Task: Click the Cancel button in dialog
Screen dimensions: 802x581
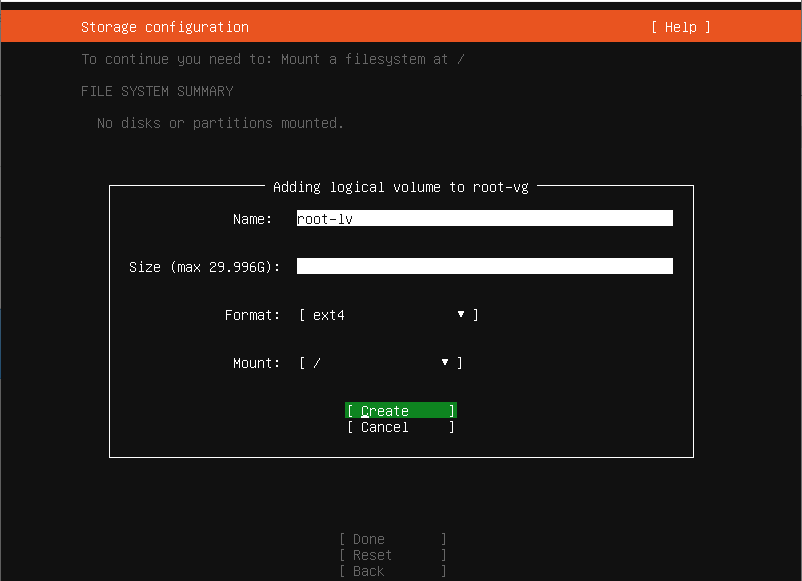Action: (400, 427)
